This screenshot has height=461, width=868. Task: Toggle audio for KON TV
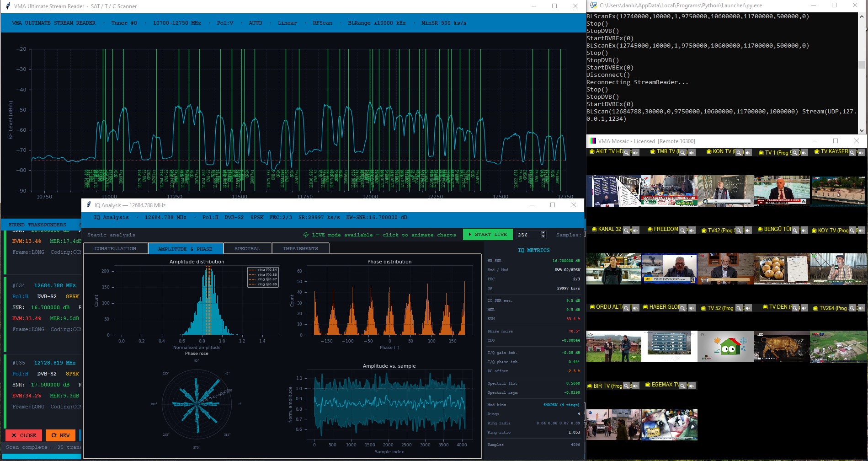[x=748, y=152]
